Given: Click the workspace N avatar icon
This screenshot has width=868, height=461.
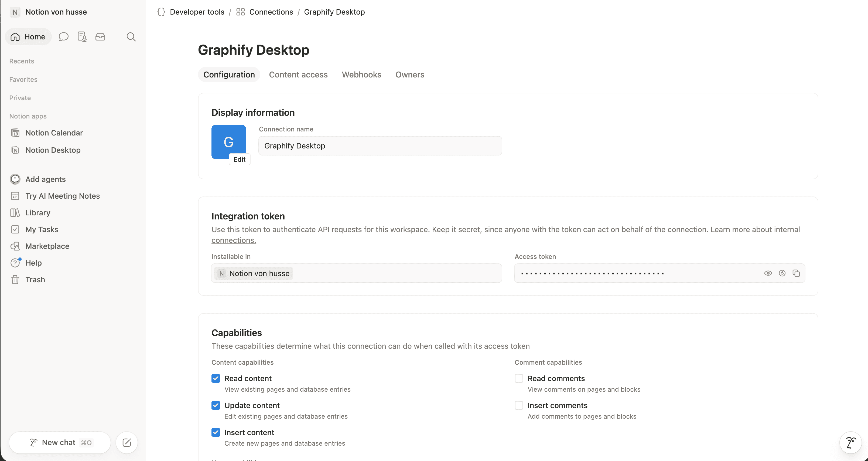Looking at the screenshot, I should click(15, 12).
